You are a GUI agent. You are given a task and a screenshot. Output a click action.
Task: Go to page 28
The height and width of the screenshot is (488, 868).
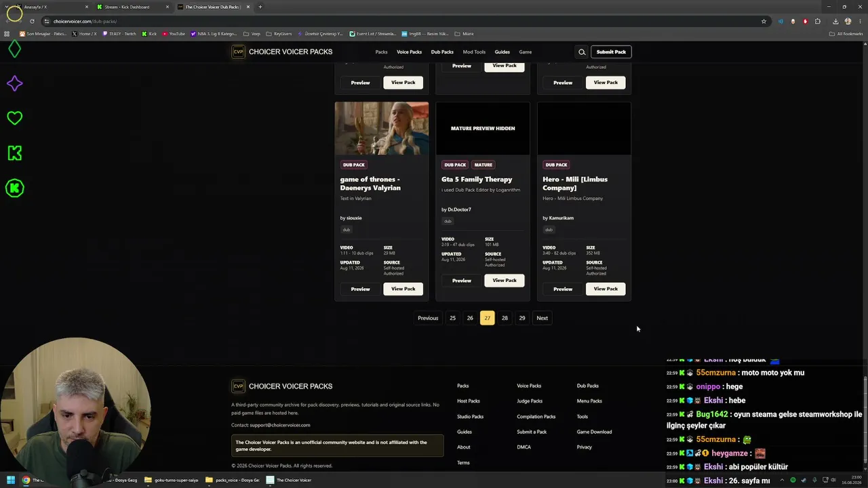point(505,318)
